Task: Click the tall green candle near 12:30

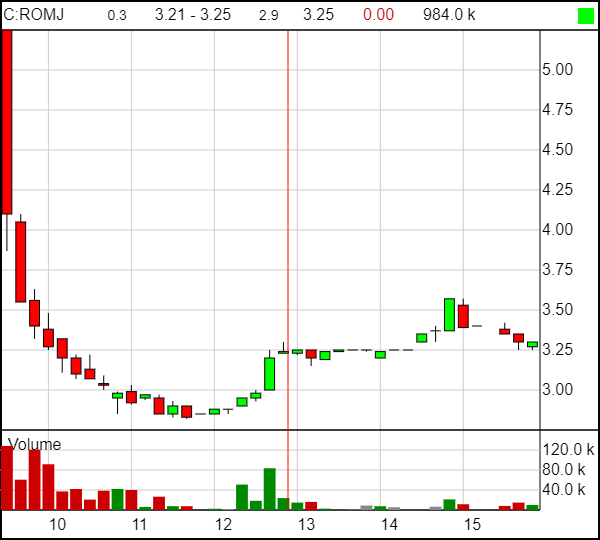Action: 269,374
